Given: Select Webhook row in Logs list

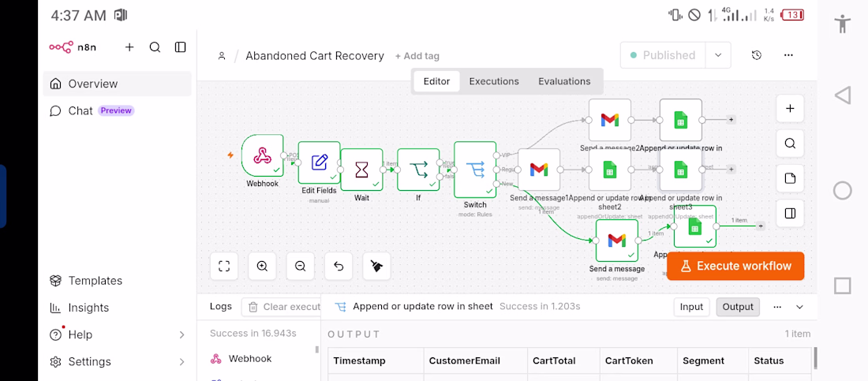Looking at the screenshot, I should click(x=259, y=359).
